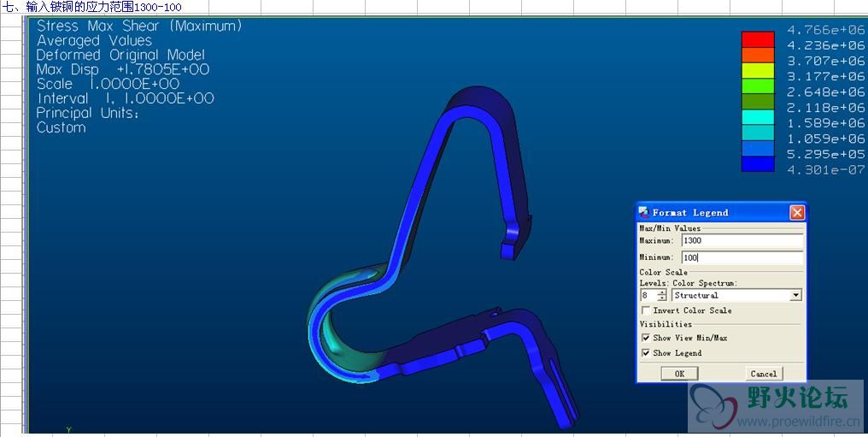
Task: Click the yellow legend swatch
Action: coord(758,70)
